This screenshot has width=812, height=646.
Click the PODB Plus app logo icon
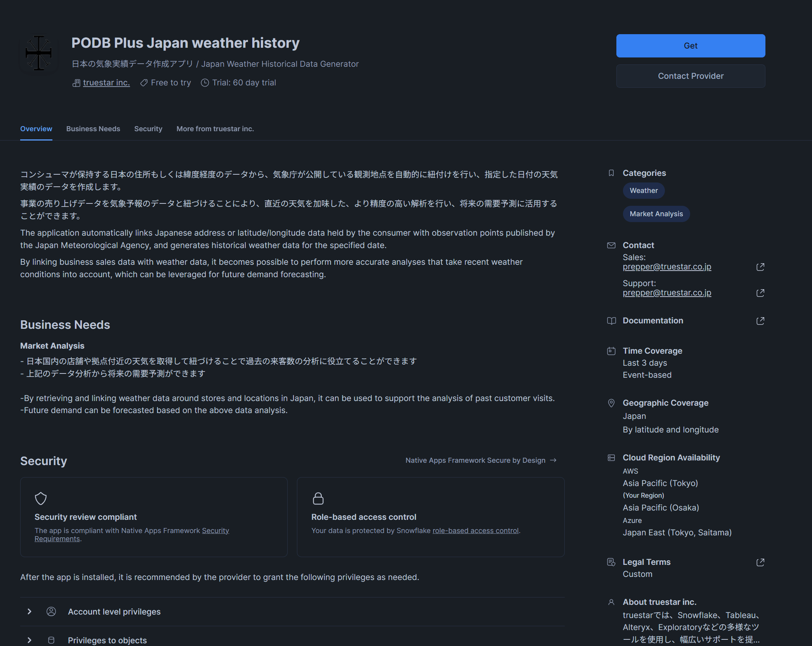[x=39, y=53]
